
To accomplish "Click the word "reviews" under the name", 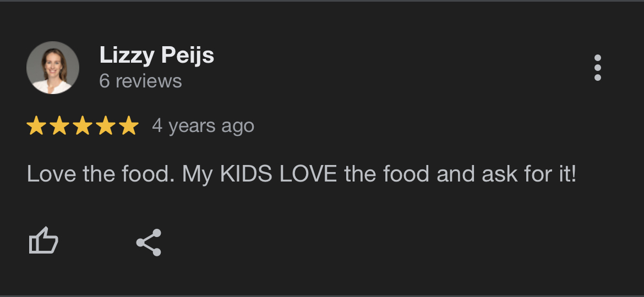I will click(x=149, y=81).
